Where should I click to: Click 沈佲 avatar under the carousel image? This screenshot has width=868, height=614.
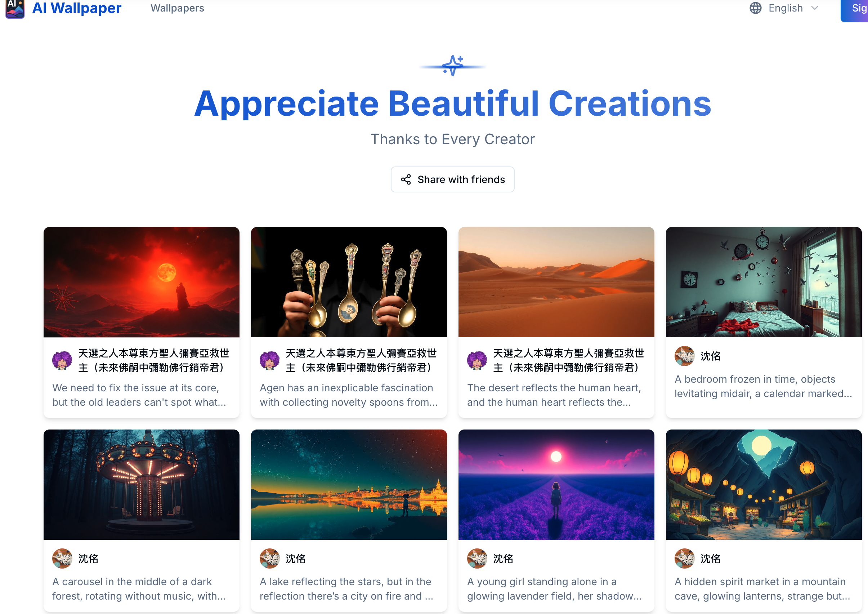[62, 558]
